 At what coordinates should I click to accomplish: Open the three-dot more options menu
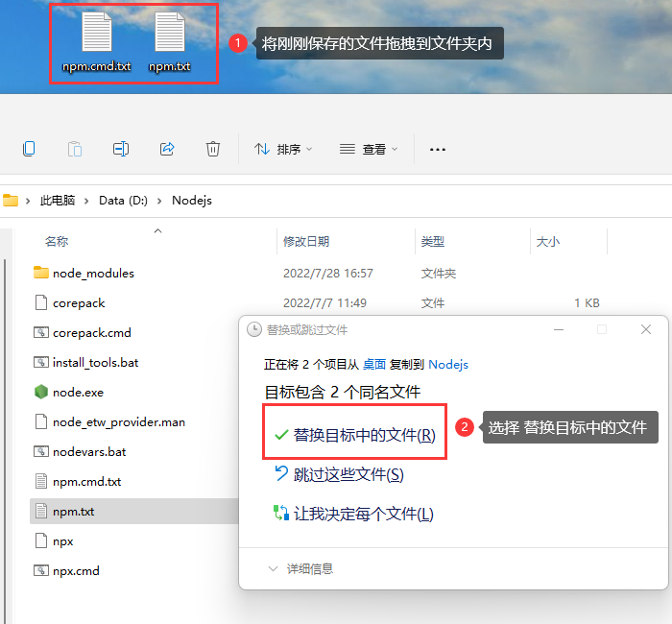pos(438,149)
